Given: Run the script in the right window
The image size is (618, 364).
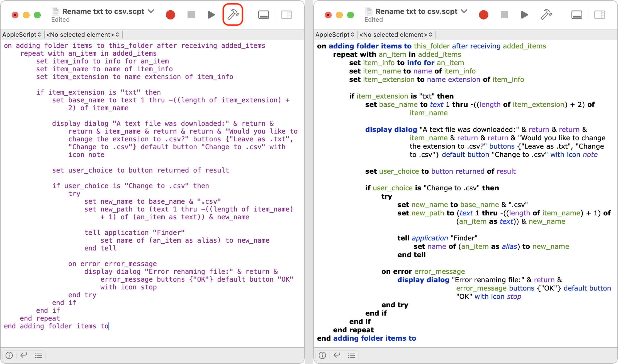Looking at the screenshot, I should pyautogui.click(x=524, y=14).
